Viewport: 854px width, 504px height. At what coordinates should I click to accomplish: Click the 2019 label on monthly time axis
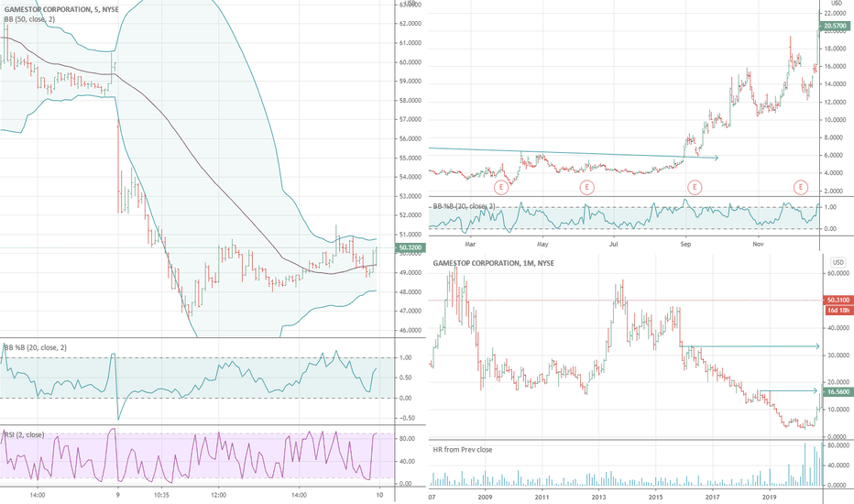click(769, 497)
